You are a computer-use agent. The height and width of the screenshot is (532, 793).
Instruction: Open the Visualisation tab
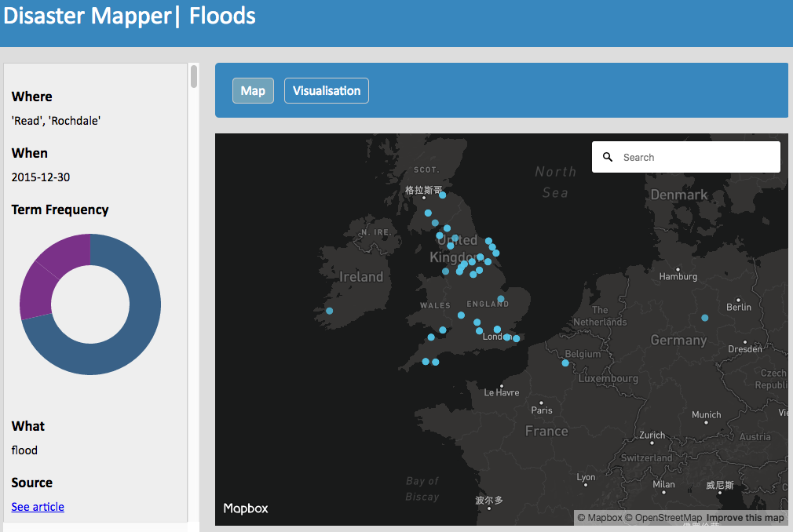pyautogui.click(x=326, y=91)
